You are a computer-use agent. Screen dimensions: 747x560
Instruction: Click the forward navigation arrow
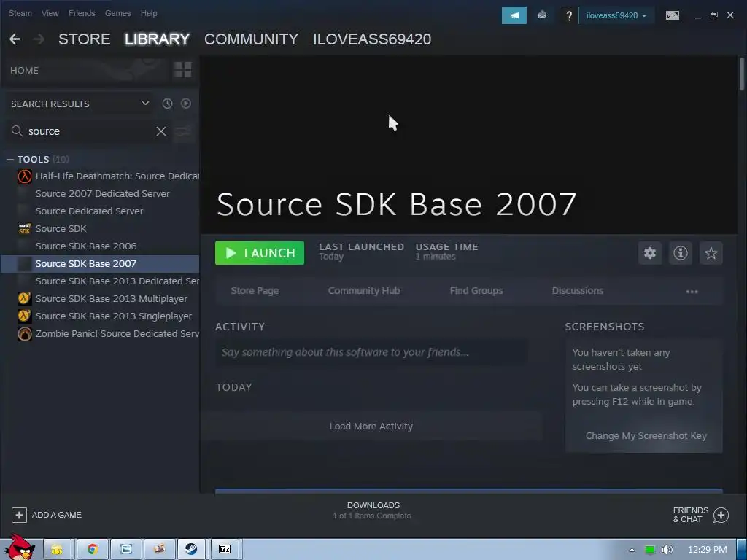pos(39,39)
